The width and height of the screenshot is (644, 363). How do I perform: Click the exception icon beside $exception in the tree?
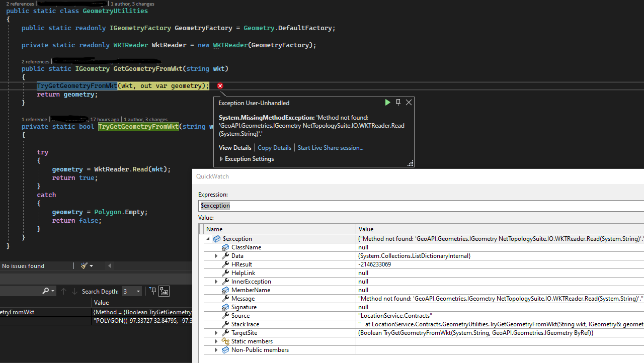(x=216, y=238)
